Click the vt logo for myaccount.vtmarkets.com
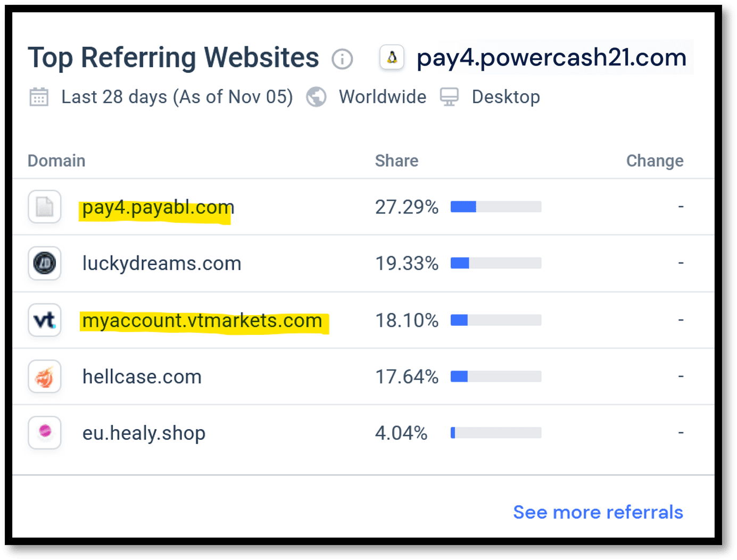Image resolution: width=737 pixels, height=560 pixels. tap(45, 320)
